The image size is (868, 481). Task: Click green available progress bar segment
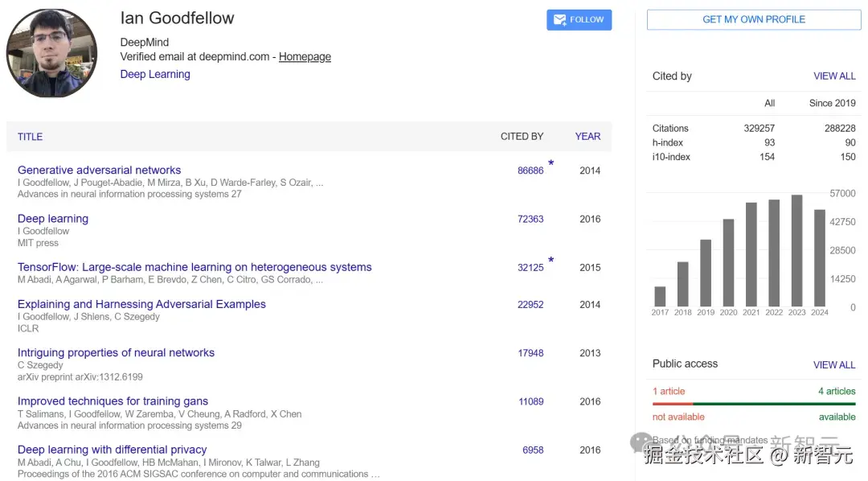click(772, 404)
